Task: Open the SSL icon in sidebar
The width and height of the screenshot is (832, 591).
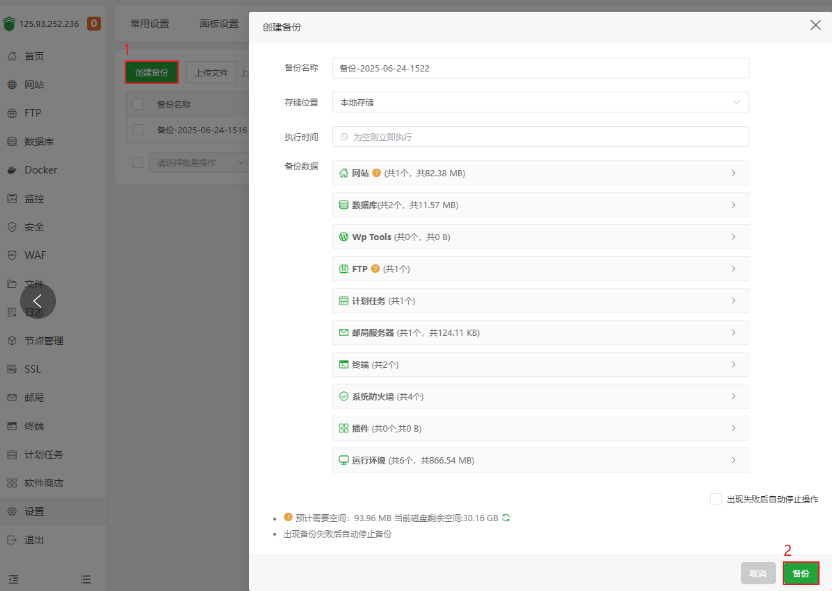Action: [x=12, y=369]
